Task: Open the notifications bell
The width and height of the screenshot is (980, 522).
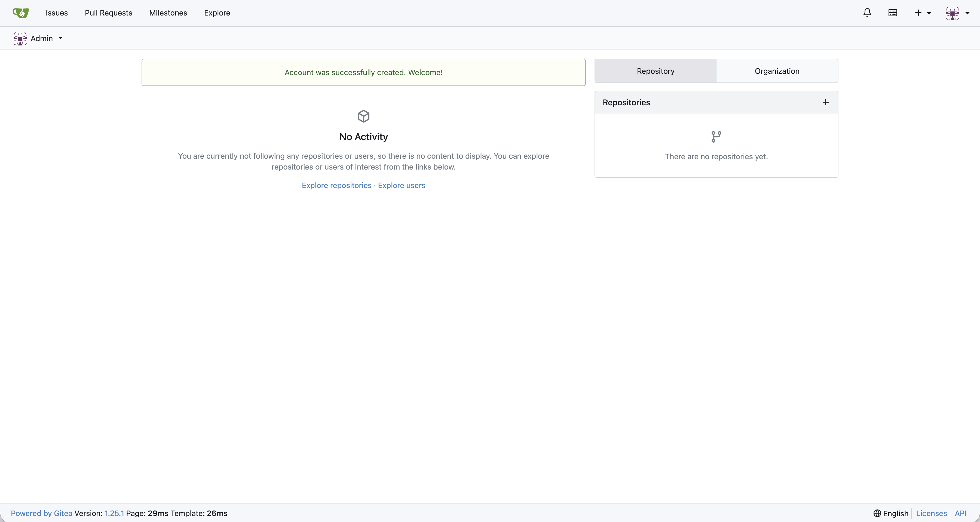Action: (867, 13)
